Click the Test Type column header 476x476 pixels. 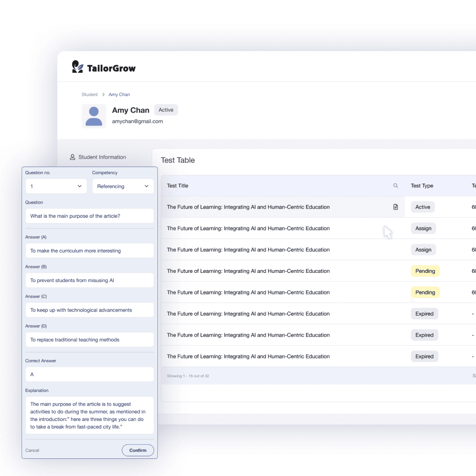tap(422, 186)
